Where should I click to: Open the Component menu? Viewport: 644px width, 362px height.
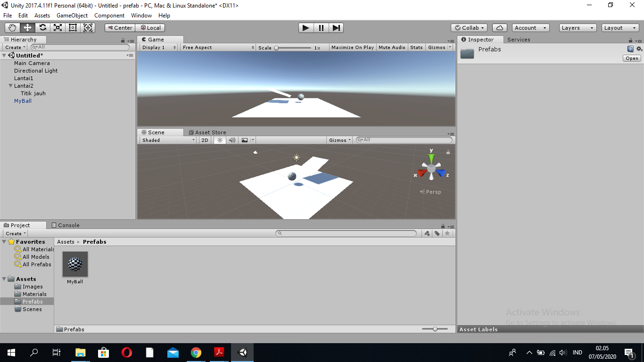pyautogui.click(x=109, y=16)
